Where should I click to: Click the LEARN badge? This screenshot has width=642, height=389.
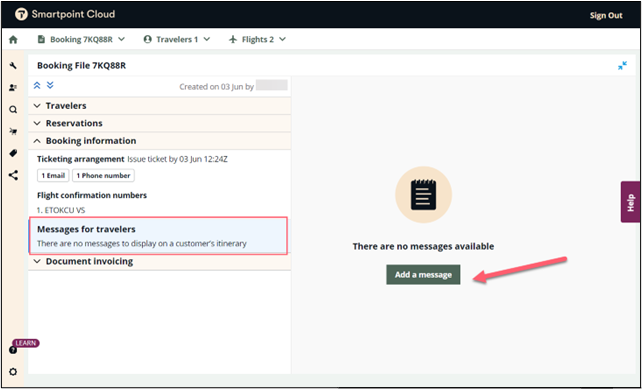click(26, 343)
